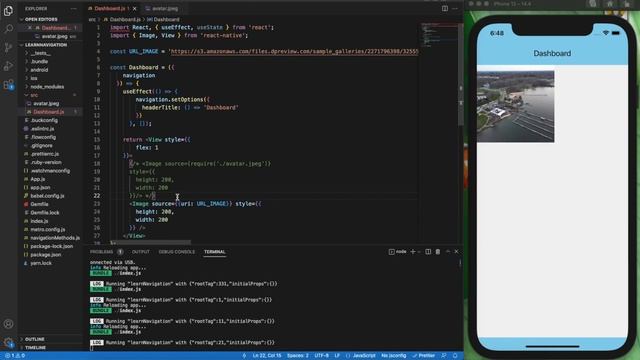Collapse the LEARNNAVIGATION project section

click(x=45, y=45)
